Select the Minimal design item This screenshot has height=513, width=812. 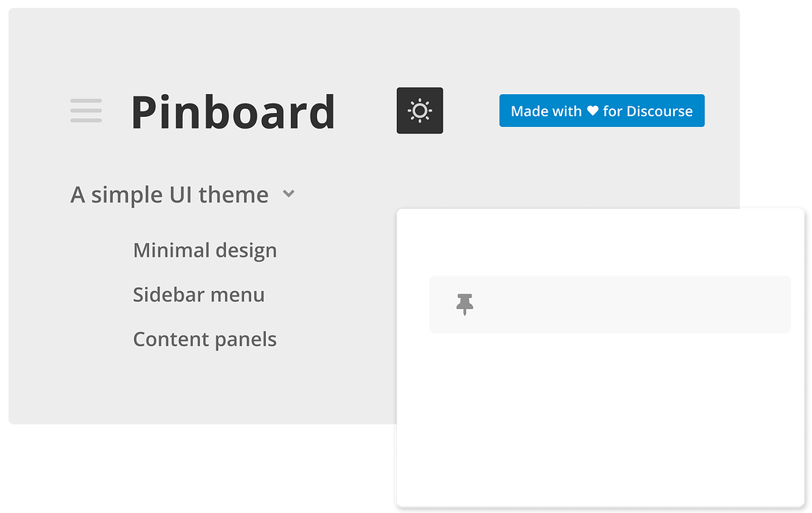tap(205, 251)
